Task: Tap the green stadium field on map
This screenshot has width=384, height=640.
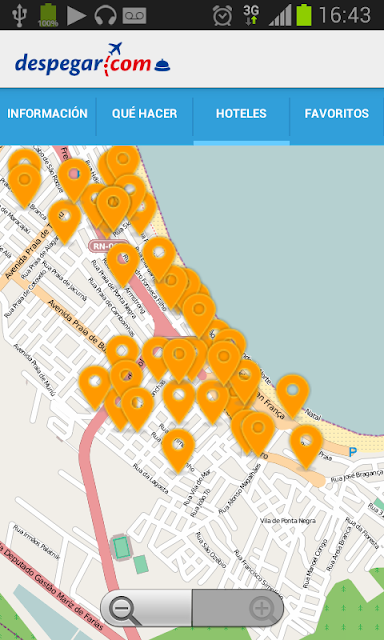Action: [121, 548]
